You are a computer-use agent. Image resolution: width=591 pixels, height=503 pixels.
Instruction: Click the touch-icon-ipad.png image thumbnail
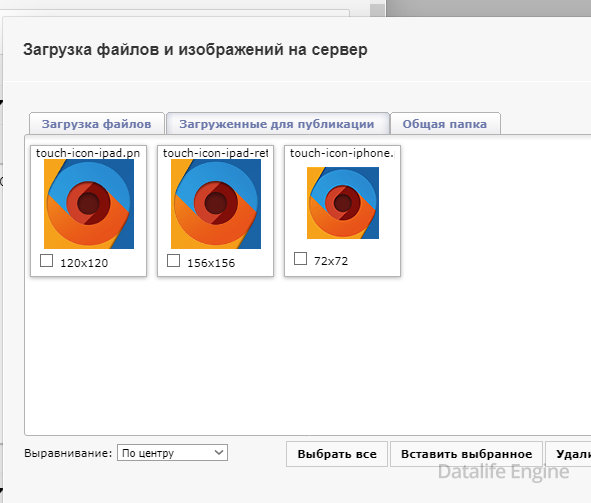click(x=89, y=204)
